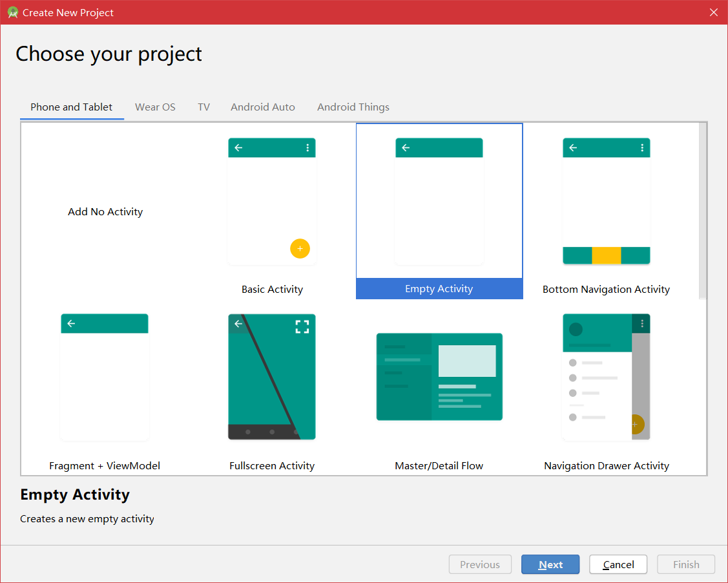Viewport: 728px width, 583px height.
Task: Select the Basic Activity template thumbnail
Action: pyautogui.click(x=271, y=201)
